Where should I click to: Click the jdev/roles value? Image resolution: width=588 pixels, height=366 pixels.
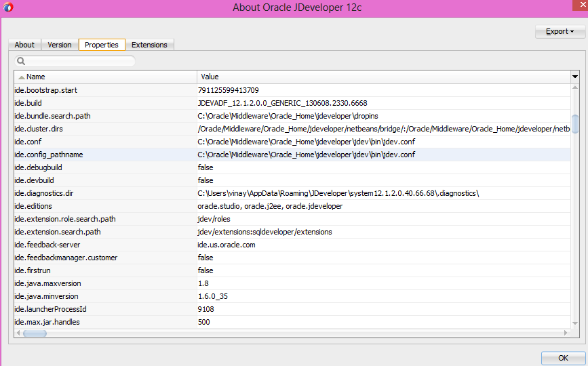click(x=214, y=219)
